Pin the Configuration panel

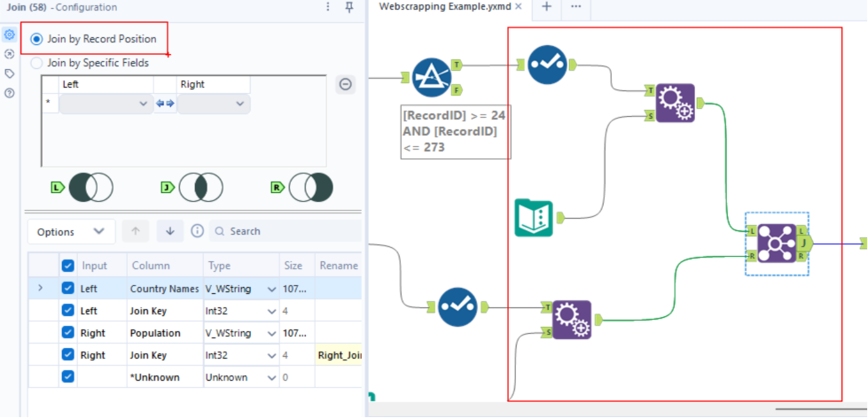coord(349,7)
